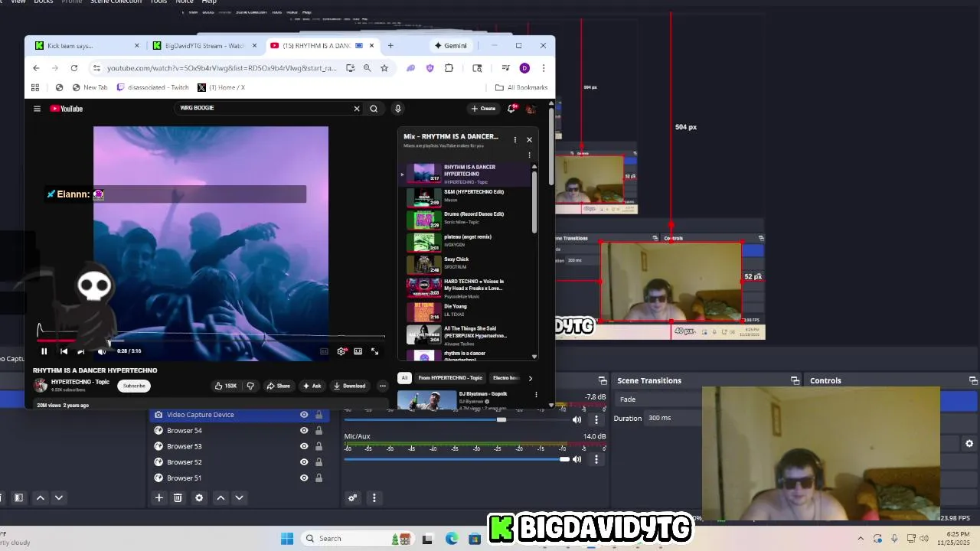
Task: Subscribe to HYPERTECHNO - Topic channel
Action: (134, 386)
